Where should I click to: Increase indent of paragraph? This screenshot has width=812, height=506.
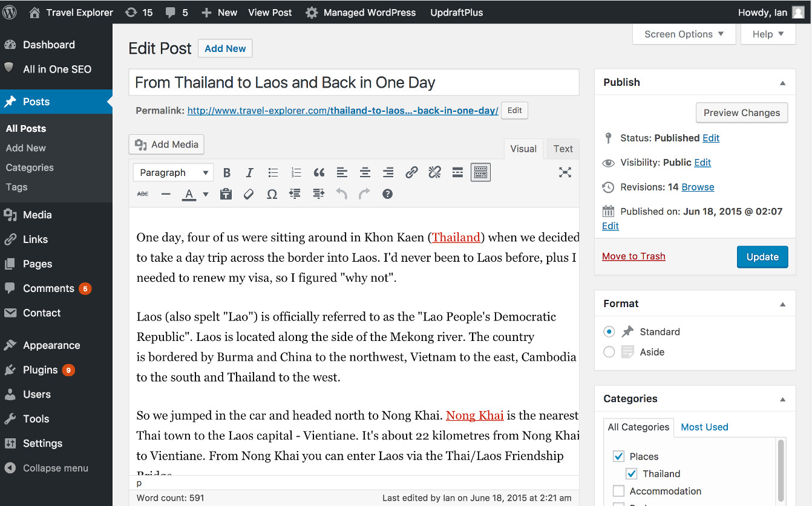click(x=318, y=194)
